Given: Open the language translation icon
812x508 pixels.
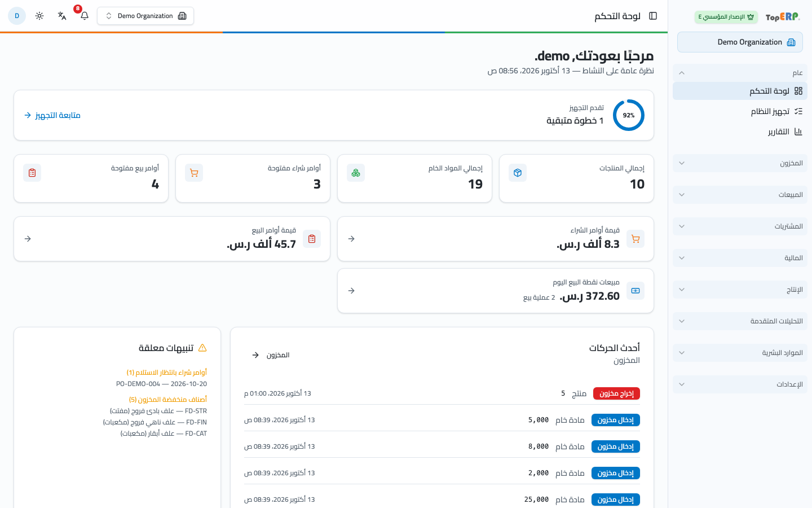Looking at the screenshot, I should point(62,16).
